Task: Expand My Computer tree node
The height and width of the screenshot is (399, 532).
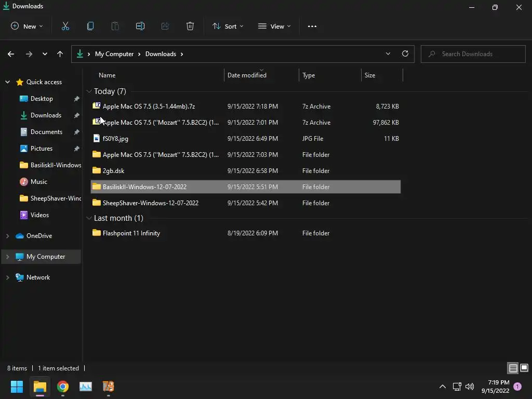Action: 7,257
